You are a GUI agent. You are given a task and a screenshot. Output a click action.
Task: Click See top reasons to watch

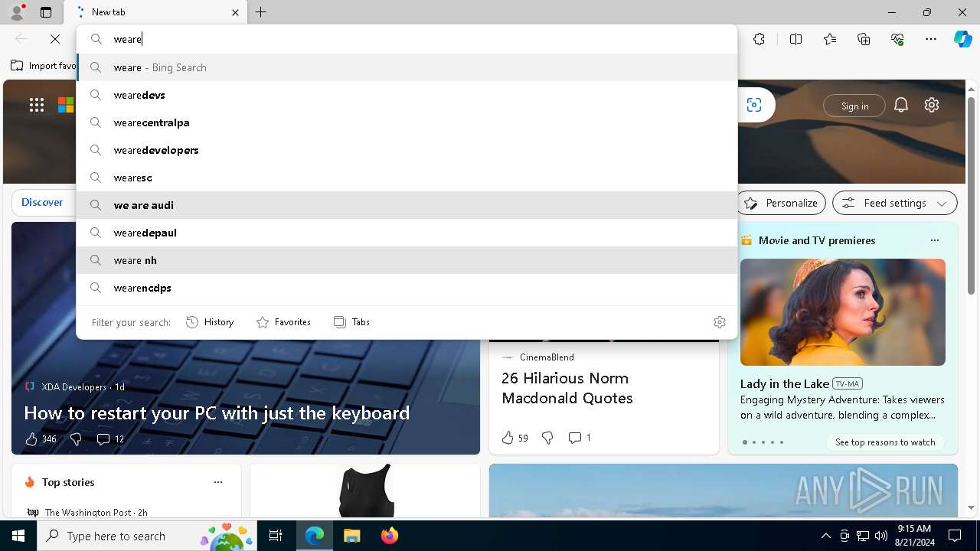(885, 442)
